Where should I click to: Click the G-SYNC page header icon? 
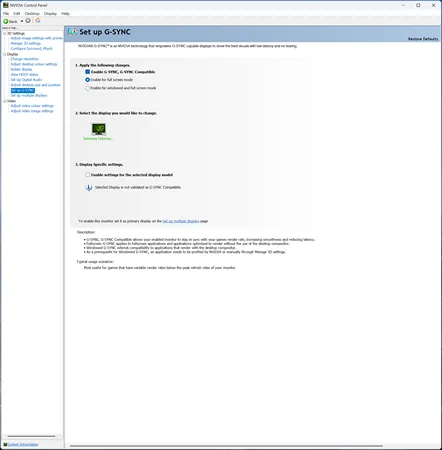[72, 32]
